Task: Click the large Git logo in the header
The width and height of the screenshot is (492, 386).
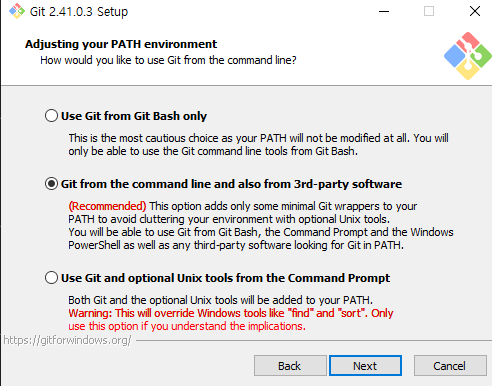Action: coord(468,56)
